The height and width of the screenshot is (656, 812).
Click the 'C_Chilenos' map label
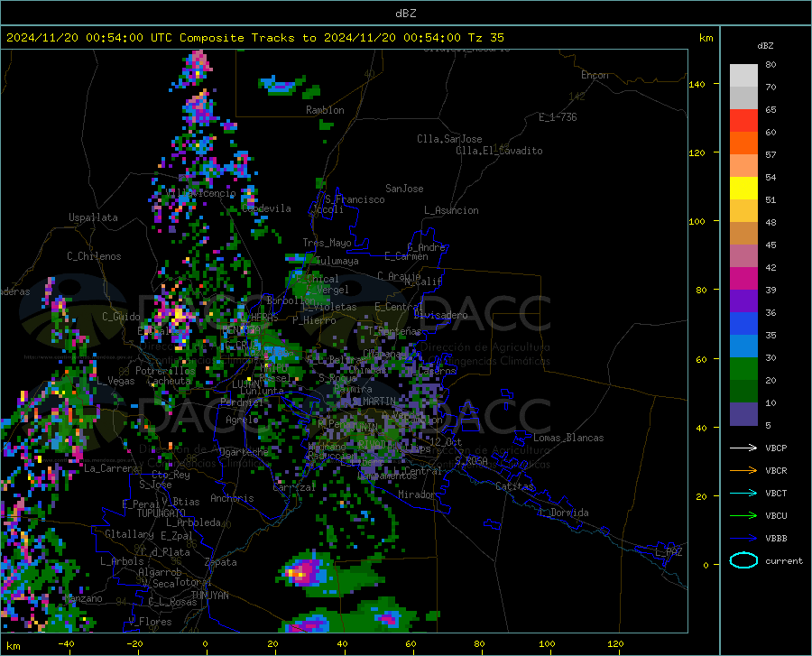point(94,256)
